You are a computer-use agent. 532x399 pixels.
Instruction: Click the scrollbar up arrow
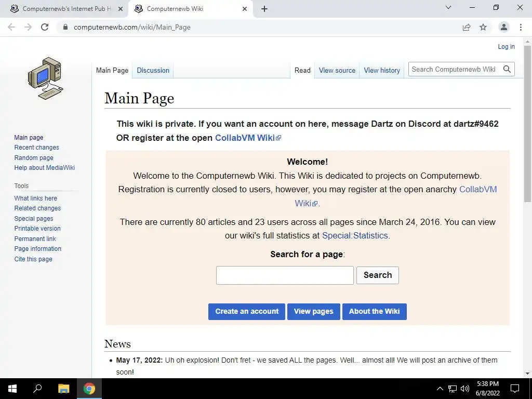[x=528, y=42]
